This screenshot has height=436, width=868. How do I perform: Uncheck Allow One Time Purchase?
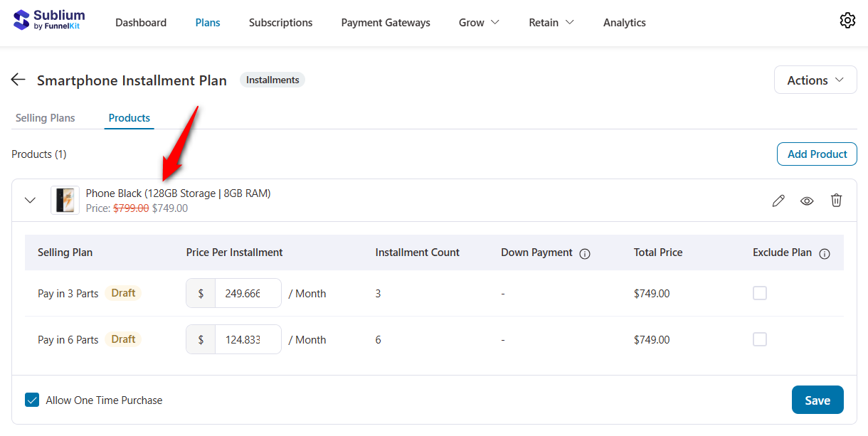pyautogui.click(x=32, y=400)
